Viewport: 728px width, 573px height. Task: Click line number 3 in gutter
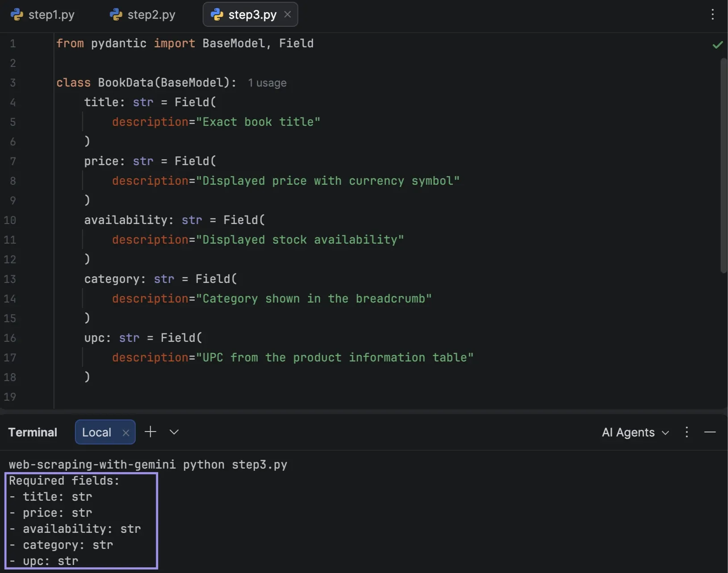[x=13, y=83]
